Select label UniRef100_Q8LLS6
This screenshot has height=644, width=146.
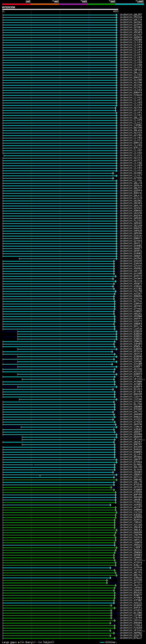131,118
